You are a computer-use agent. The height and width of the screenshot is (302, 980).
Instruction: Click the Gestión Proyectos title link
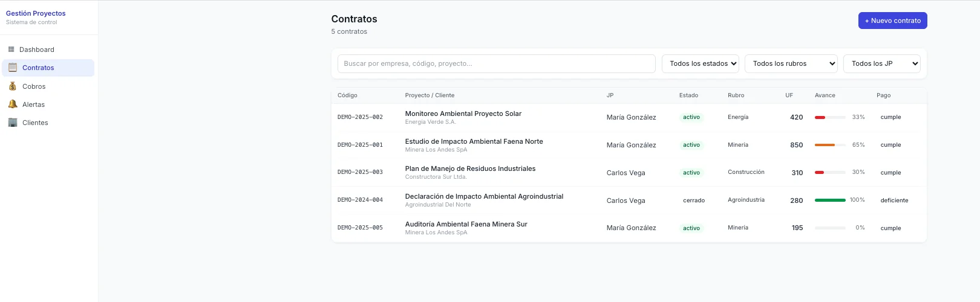click(36, 13)
